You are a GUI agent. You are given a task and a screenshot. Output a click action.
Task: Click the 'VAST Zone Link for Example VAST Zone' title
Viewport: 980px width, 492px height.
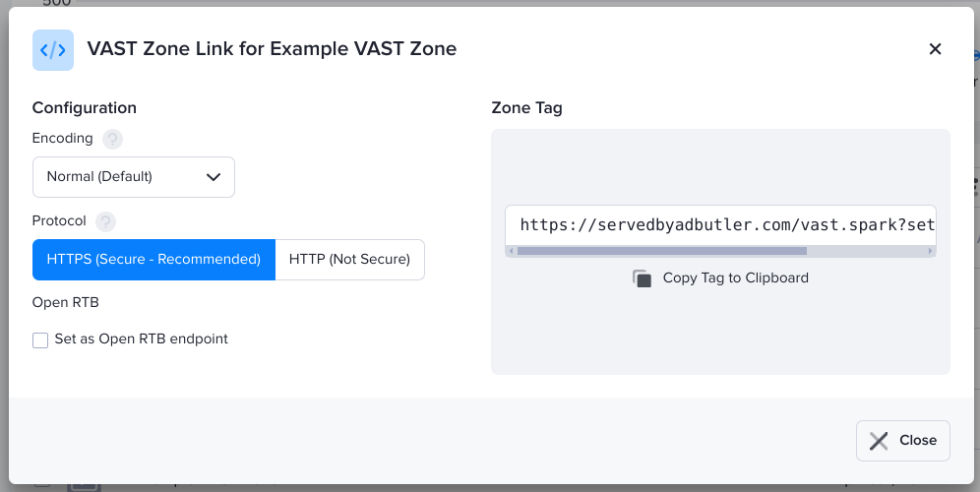(x=272, y=49)
